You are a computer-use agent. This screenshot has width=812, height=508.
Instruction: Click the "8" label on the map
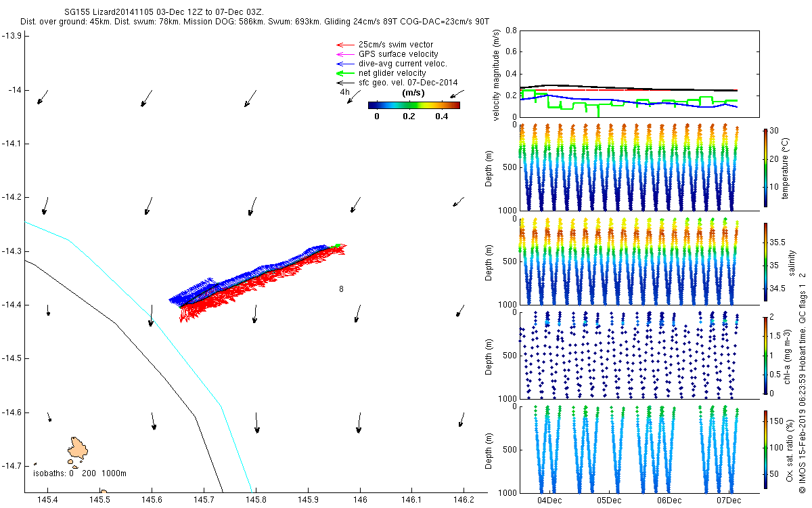coord(341,289)
